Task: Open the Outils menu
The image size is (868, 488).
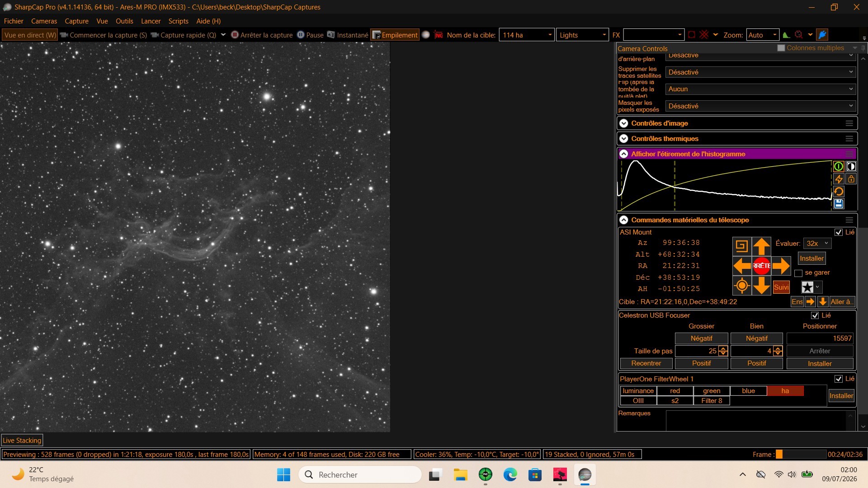Action: [124, 21]
